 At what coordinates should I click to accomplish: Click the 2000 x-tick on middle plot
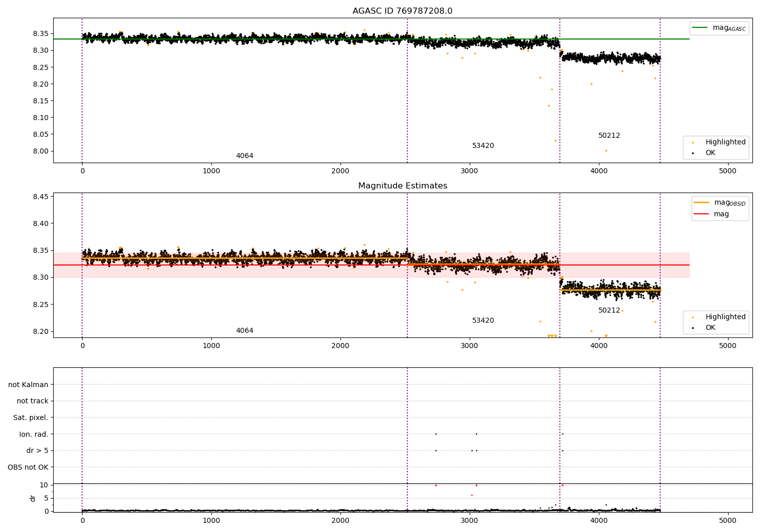click(340, 346)
